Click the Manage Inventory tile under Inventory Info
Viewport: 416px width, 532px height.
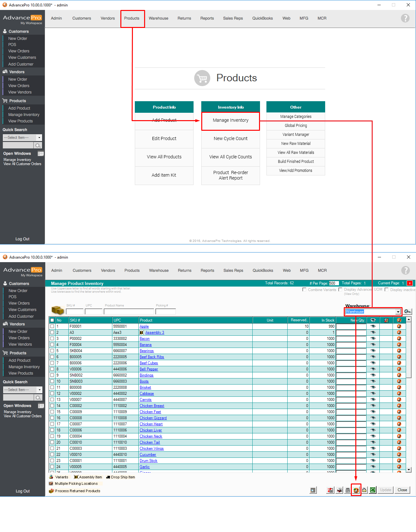coord(230,120)
